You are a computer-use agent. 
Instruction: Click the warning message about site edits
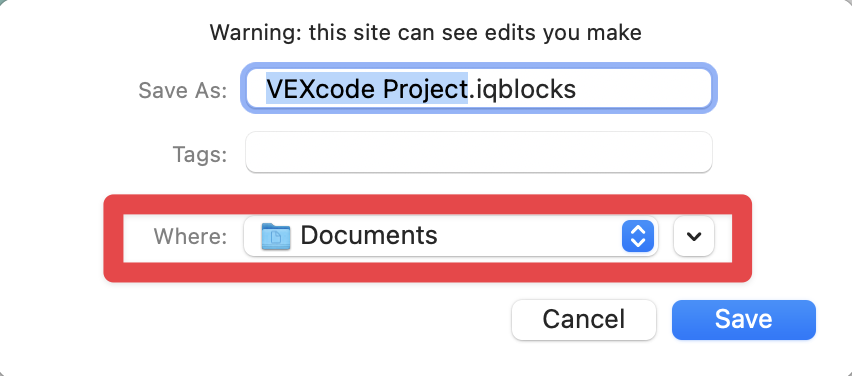tap(425, 33)
